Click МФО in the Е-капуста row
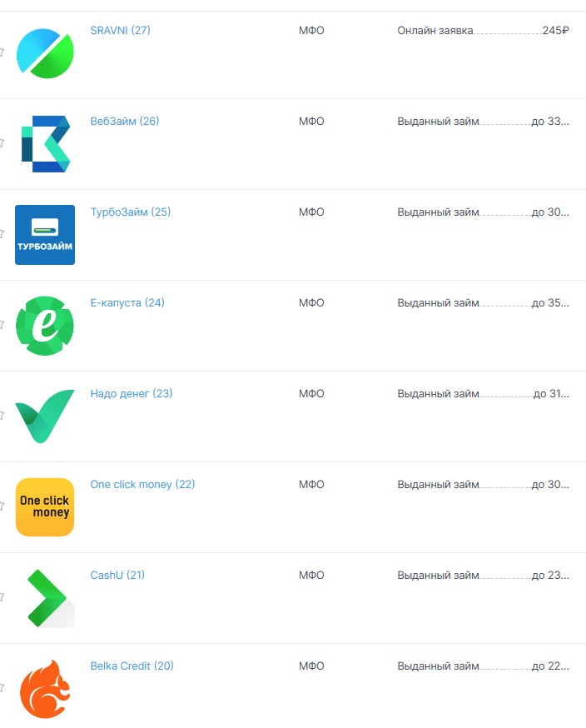Viewport: 586px width, 728px height. (311, 302)
